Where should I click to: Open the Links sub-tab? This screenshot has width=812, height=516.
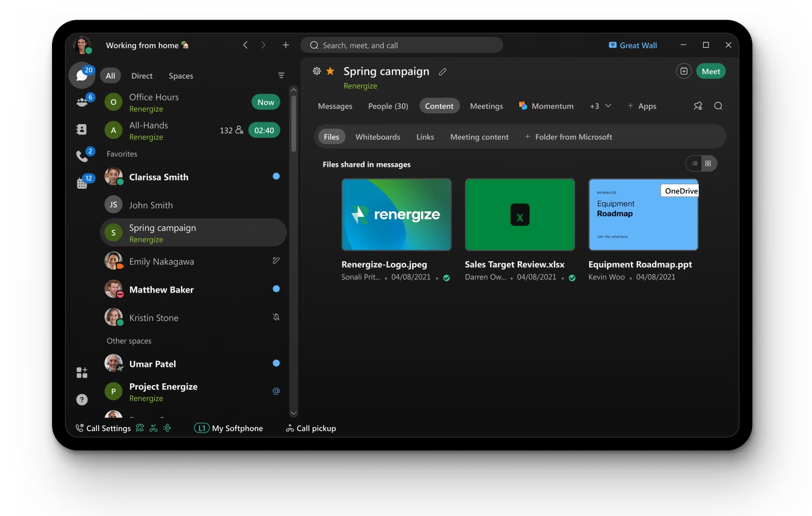425,137
